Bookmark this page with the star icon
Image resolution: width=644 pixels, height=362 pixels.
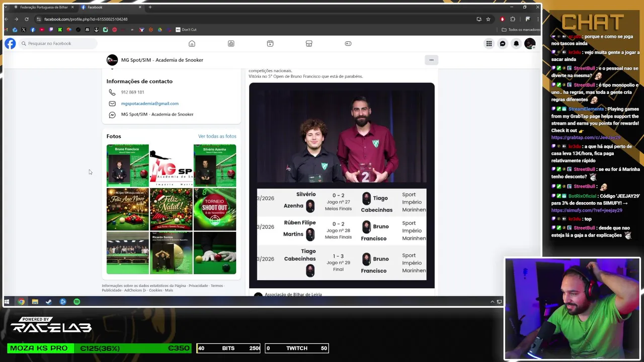coord(488,19)
